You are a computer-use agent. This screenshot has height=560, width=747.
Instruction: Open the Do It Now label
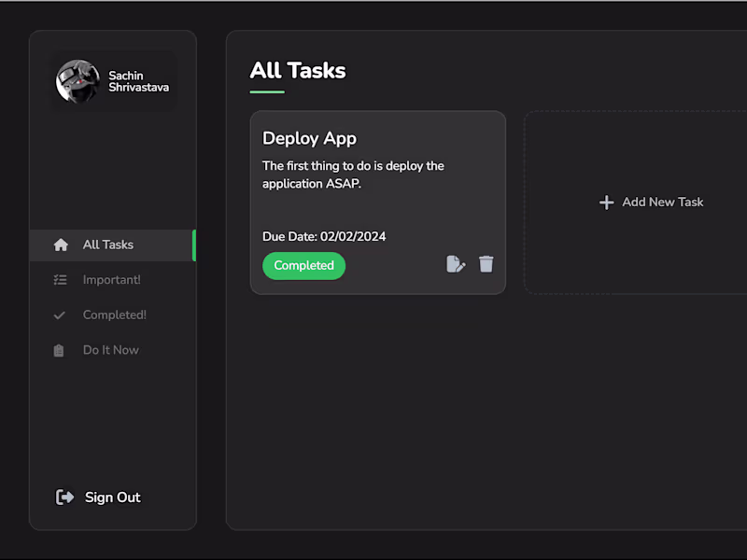coord(110,350)
